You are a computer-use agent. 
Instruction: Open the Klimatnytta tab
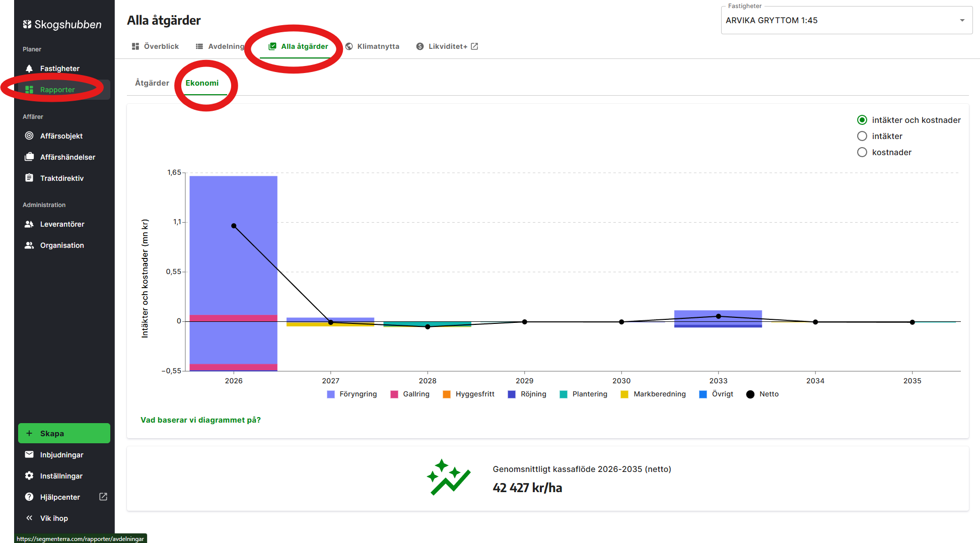tap(373, 46)
